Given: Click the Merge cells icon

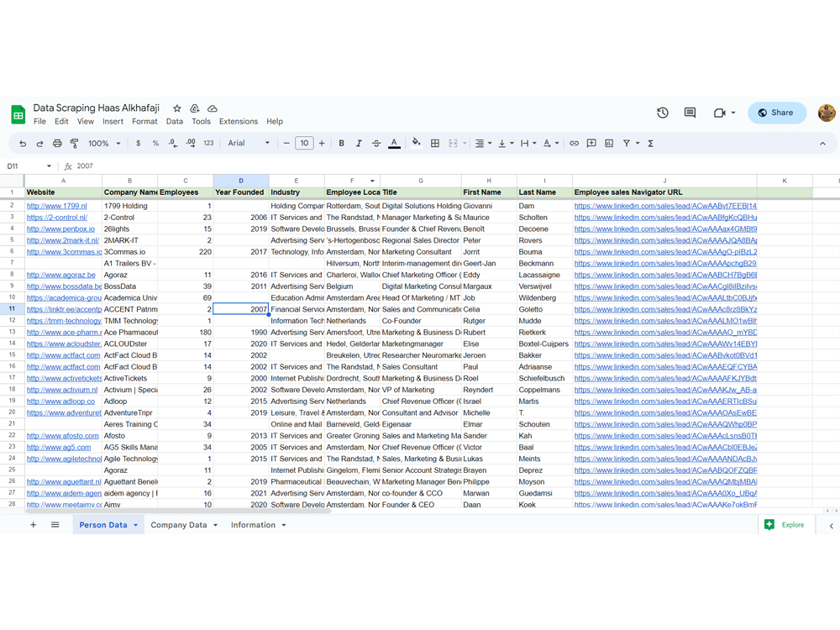Looking at the screenshot, I should tap(454, 144).
